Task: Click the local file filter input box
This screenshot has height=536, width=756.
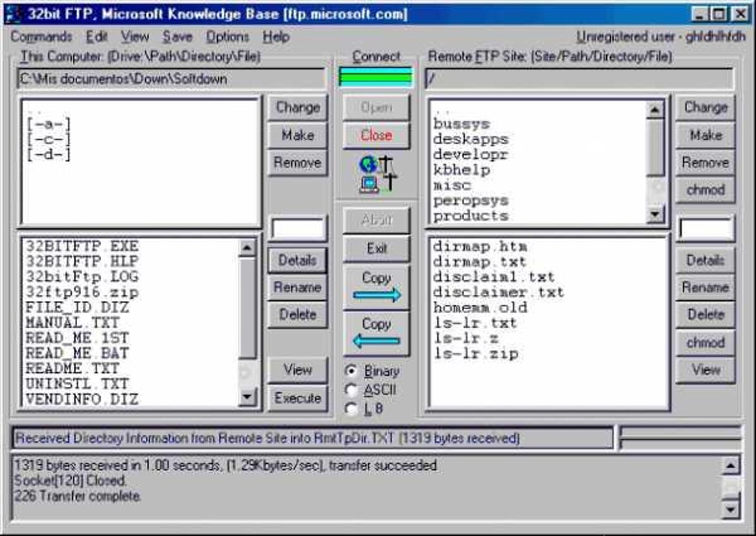Action: point(297,228)
